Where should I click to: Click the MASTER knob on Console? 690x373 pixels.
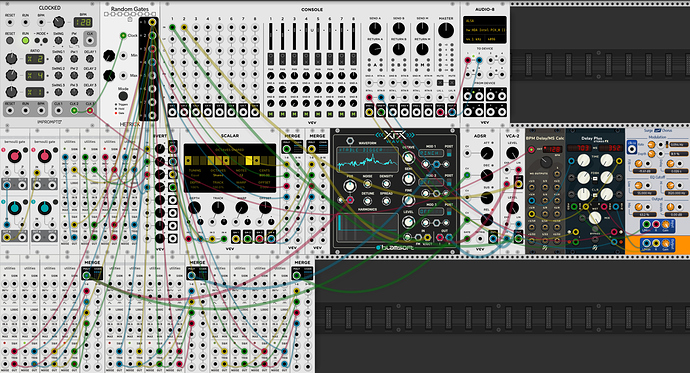pyautogui.click(x=446, y=30)
